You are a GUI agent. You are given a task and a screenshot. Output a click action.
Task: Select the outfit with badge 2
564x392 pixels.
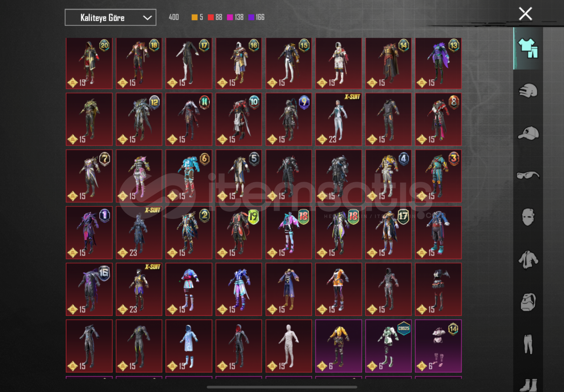[x=189, y=233]
